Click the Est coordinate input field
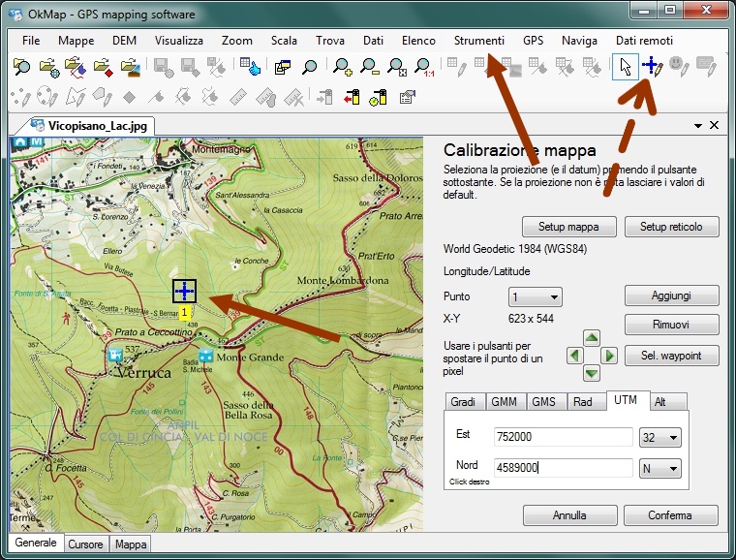 pos(564,437)
